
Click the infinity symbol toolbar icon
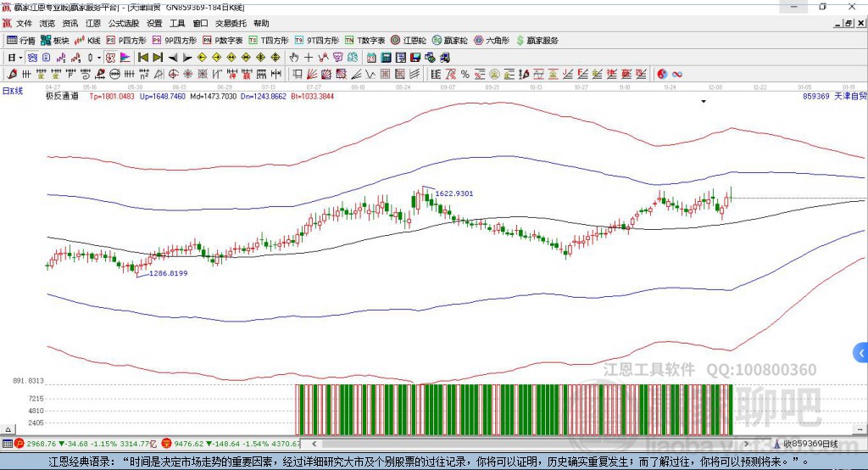(x=677, y=74)
